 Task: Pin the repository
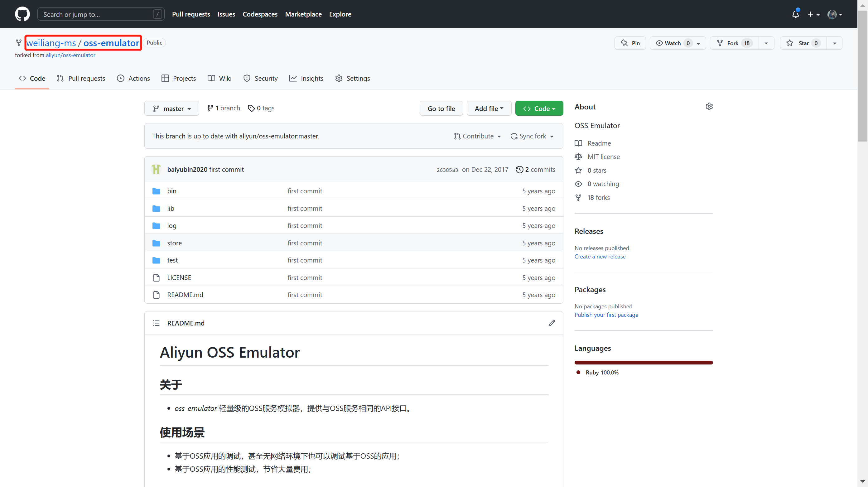(x=630, y=43)
